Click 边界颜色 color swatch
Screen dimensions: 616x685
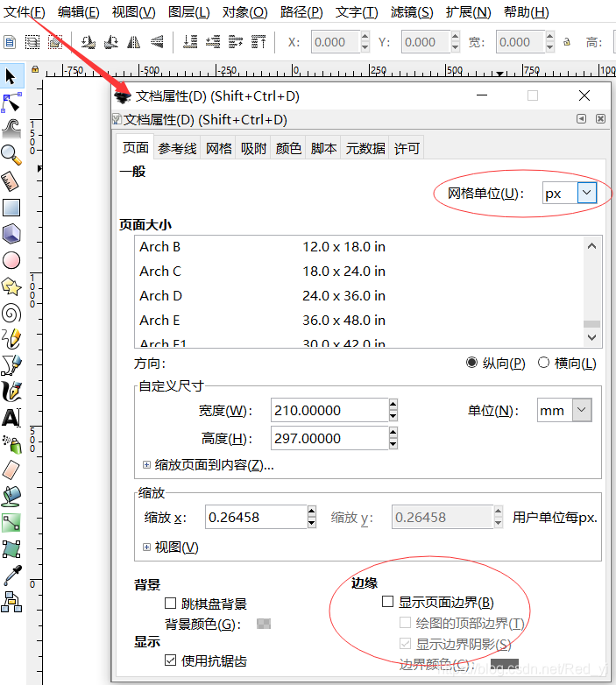pos(505,664)
